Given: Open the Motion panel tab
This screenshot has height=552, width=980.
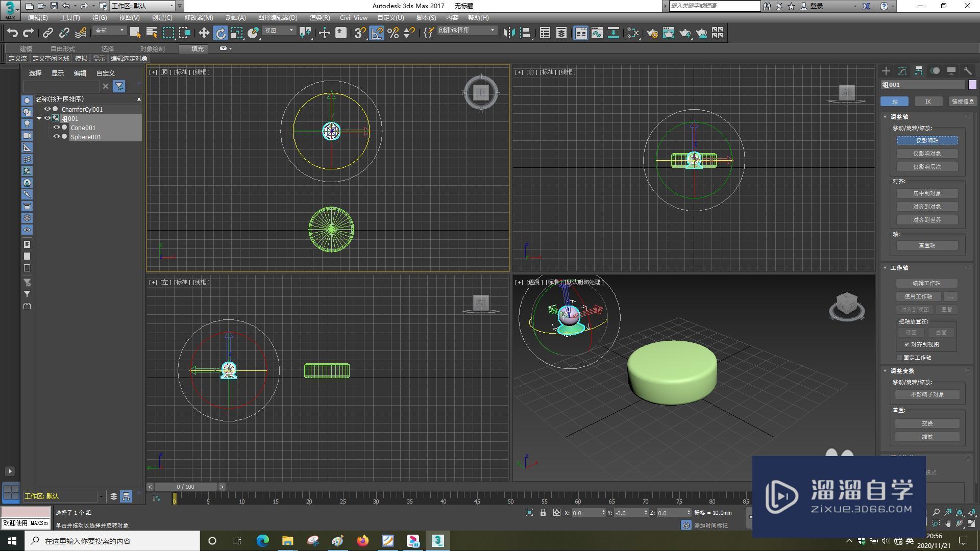Looking at the screenshot, I should 935,71.
